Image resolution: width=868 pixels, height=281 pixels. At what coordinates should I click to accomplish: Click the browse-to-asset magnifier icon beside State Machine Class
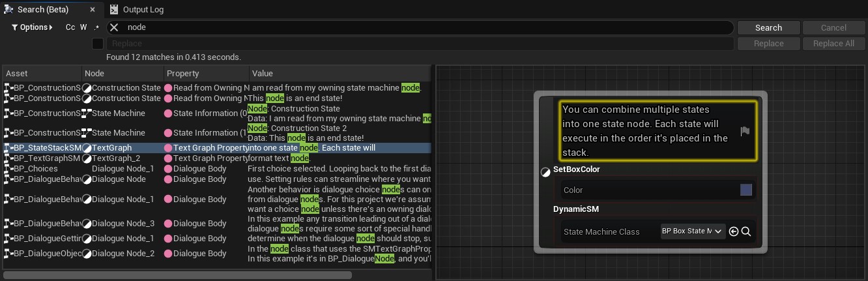747,231
